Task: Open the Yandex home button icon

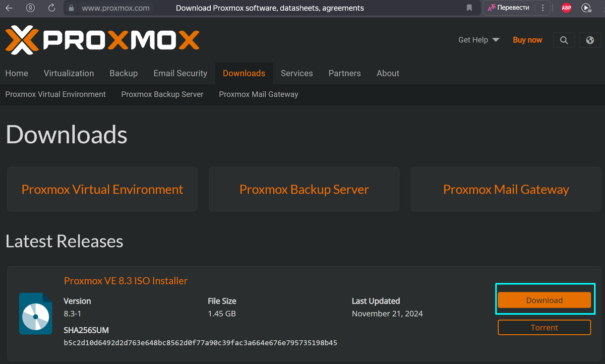Action: pos(31,8)
